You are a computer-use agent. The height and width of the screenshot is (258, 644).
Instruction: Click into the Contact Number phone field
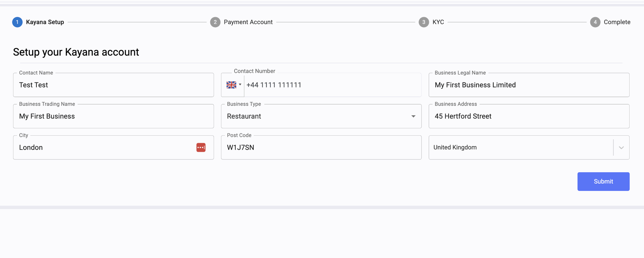[333, 85]
